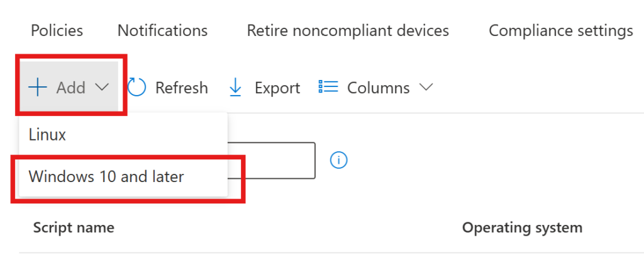Viewport: 644px width, 269px height.
Task: Open the Policies tab
Action: point(57,30)
